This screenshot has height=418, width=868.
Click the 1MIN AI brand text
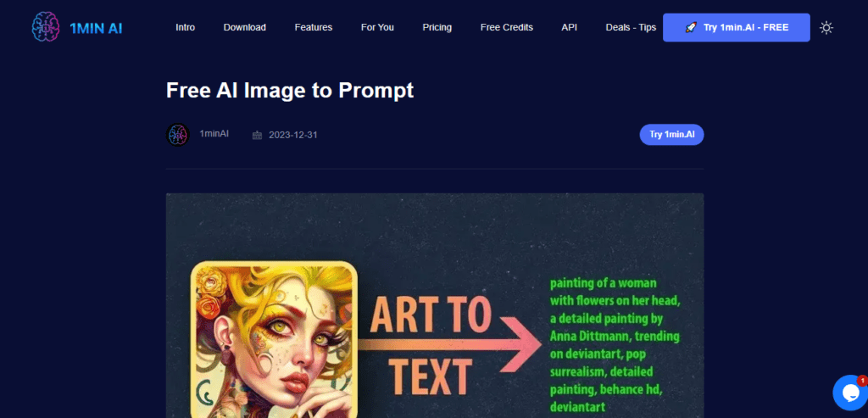coord(97,28)
